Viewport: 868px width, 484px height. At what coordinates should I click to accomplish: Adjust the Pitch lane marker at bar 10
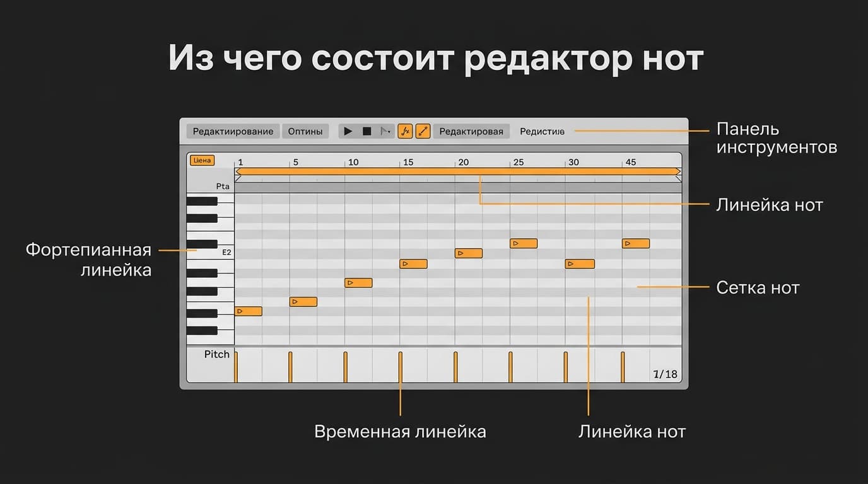345,367
